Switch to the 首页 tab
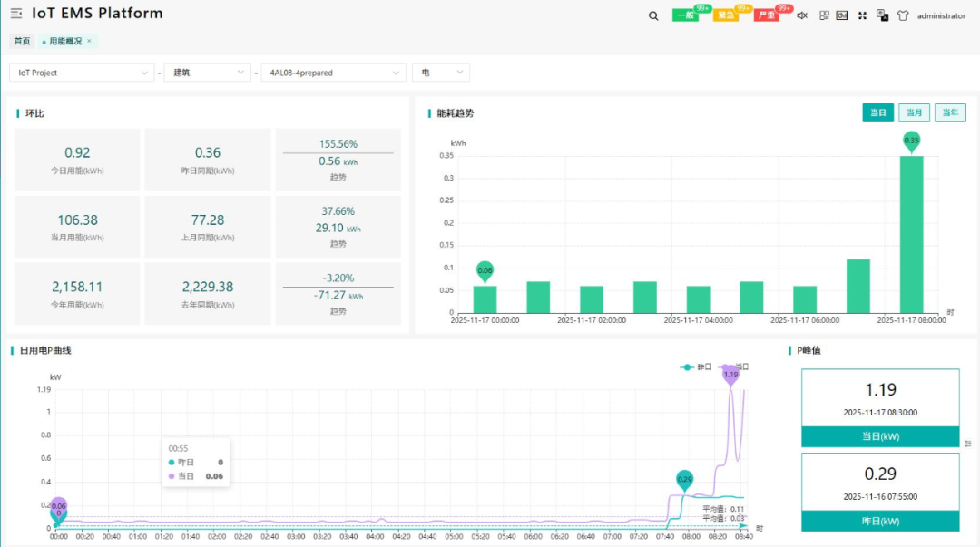 pos(22,41)
